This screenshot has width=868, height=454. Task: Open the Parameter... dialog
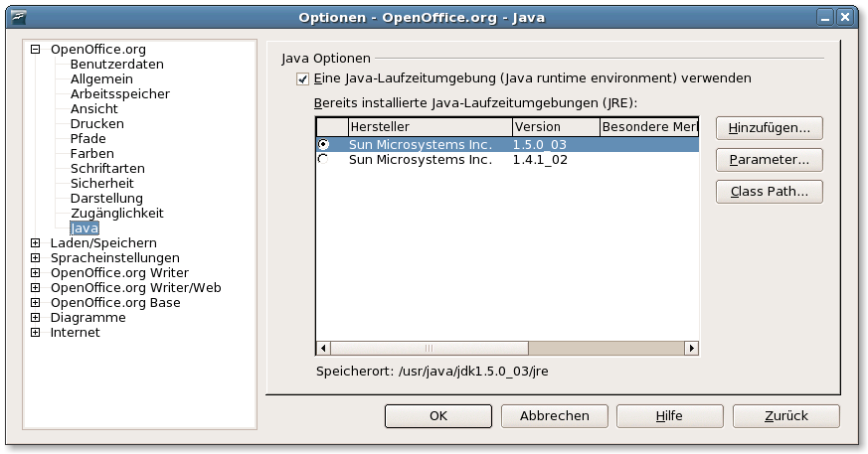point(769,160)
